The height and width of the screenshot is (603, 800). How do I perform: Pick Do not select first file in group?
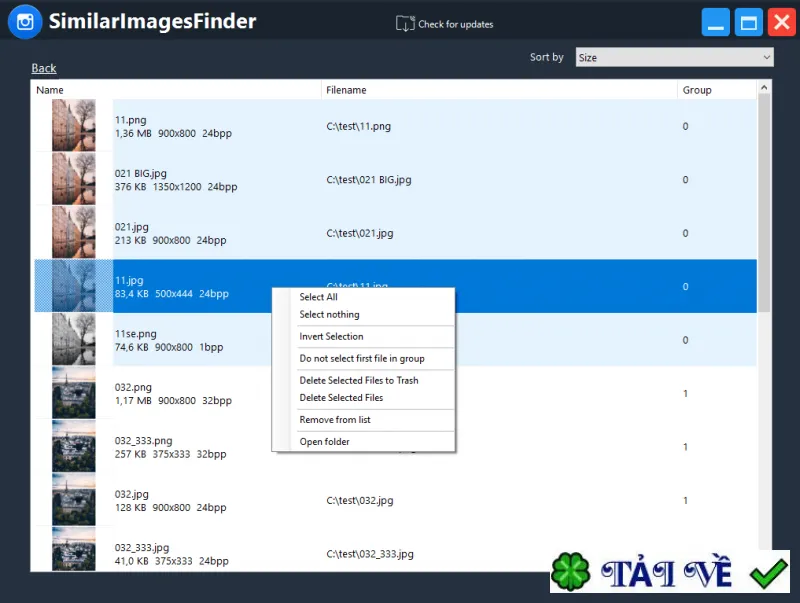point(362,359)
